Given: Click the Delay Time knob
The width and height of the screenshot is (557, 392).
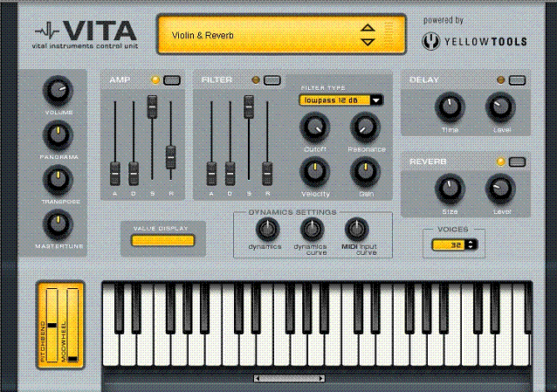Looking at the screenshot, I should (x=450, y=107).
